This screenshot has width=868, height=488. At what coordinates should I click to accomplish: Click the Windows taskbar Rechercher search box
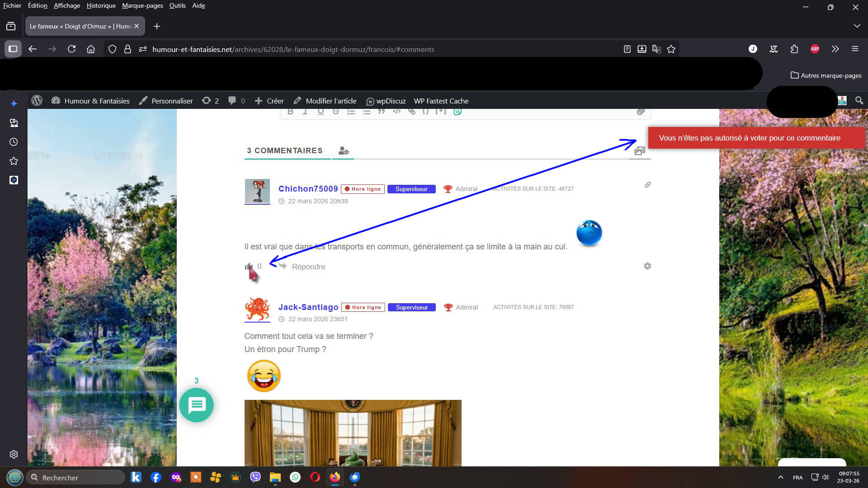pos(76,478)
